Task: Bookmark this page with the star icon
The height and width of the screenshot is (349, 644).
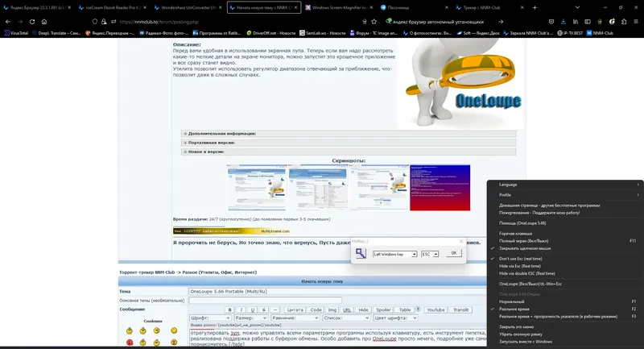Action: (374, 22)
